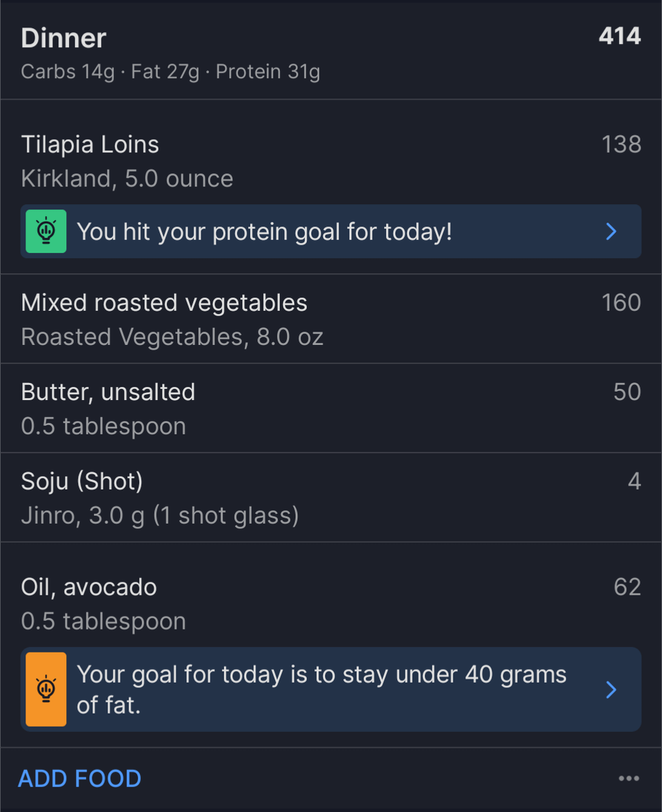Screen dimensions: 662x812
Task: Open the Tilapia Loins entry
Action: [331, 161]
